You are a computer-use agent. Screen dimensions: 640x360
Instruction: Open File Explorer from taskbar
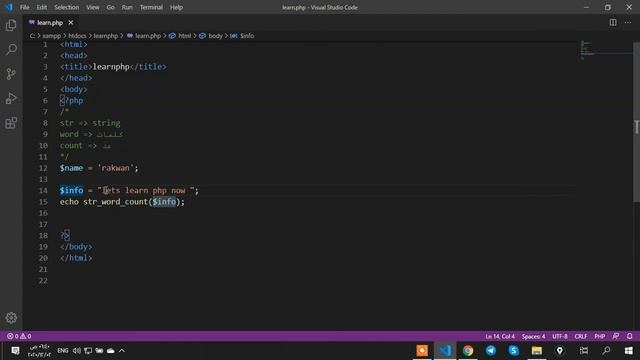click(x=536, y=351)
